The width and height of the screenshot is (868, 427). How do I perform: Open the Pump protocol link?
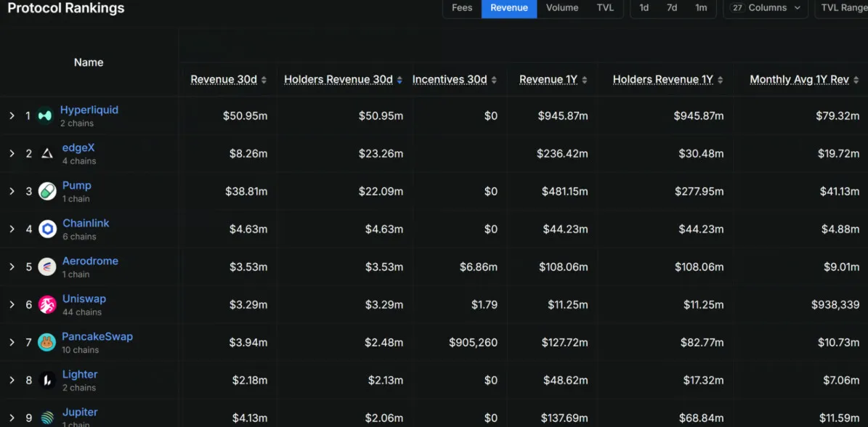(x=76, y=185)
